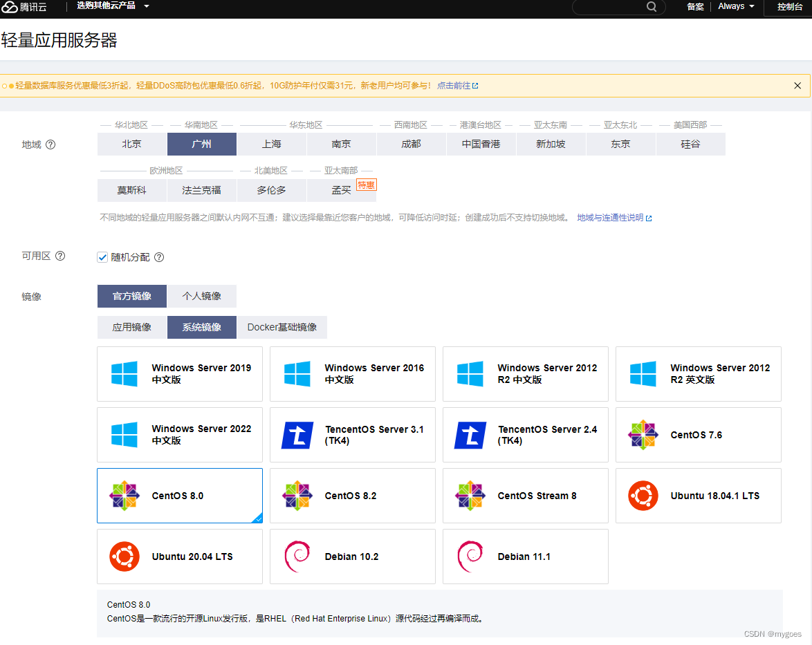
Task: Select the Debian 11.1 image
Action: coord(526,557)
